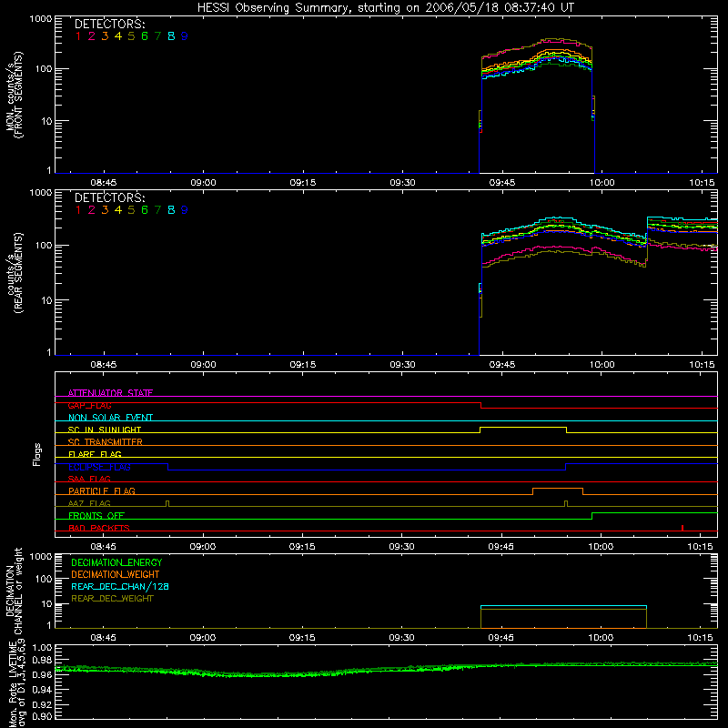Click the cyan REAR_DEC_CHAN plateau in decimation panel
The height and width of the screenshot is (728, 728).
(x=563, y=606)
